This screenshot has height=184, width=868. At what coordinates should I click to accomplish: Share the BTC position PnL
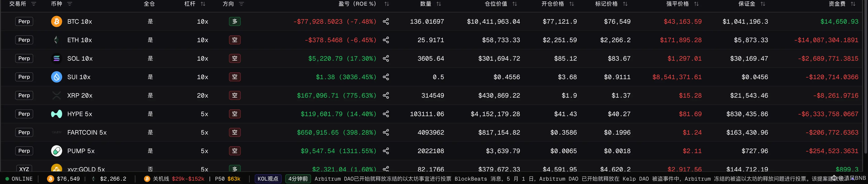386,21
